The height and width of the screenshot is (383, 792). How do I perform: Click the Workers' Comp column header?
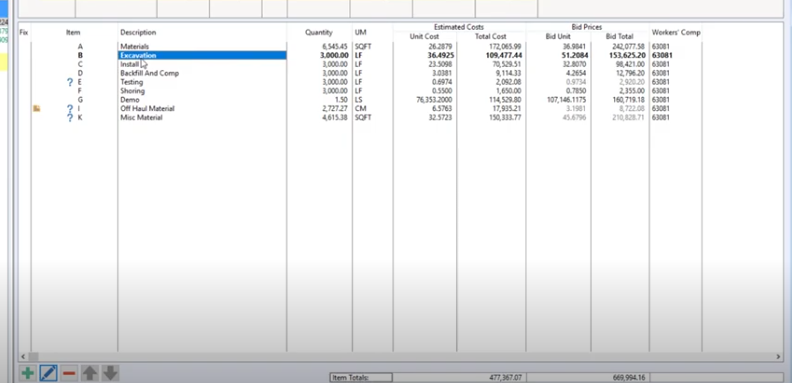coord(676,32)
